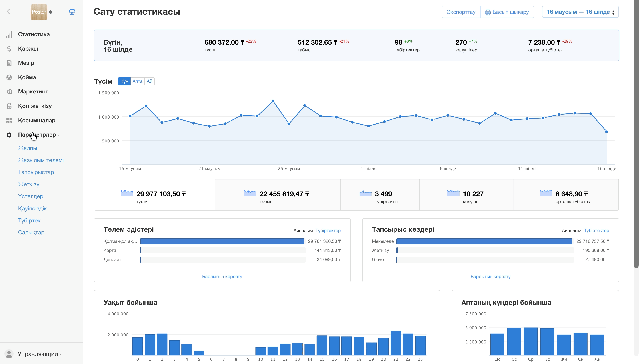Click the Статистика bar chart icon

click(9, 34)
